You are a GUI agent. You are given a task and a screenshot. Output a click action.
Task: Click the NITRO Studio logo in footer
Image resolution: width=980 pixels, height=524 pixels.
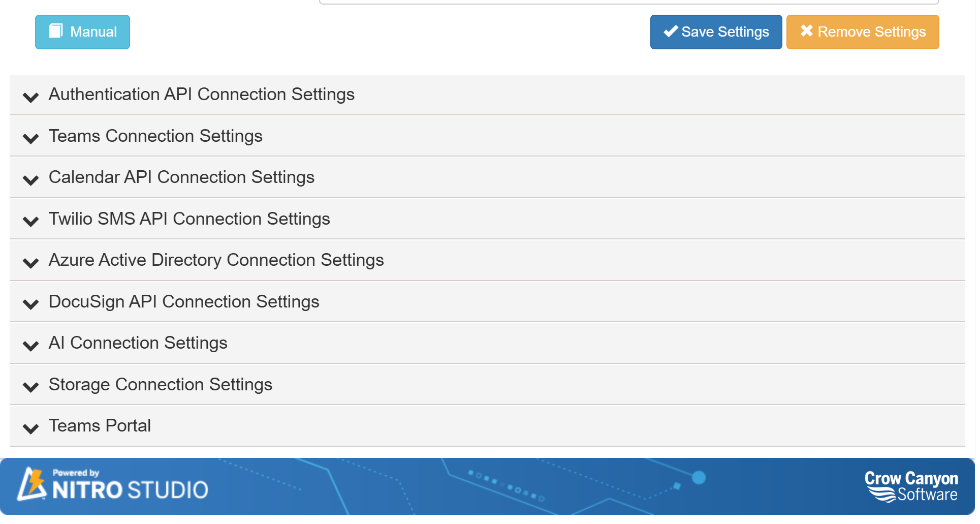point(113,485)
